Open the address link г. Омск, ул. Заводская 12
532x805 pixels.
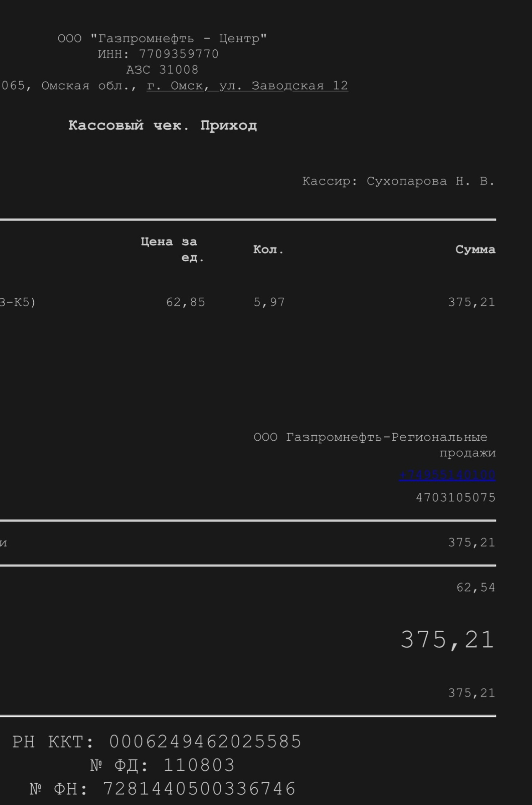247,86
